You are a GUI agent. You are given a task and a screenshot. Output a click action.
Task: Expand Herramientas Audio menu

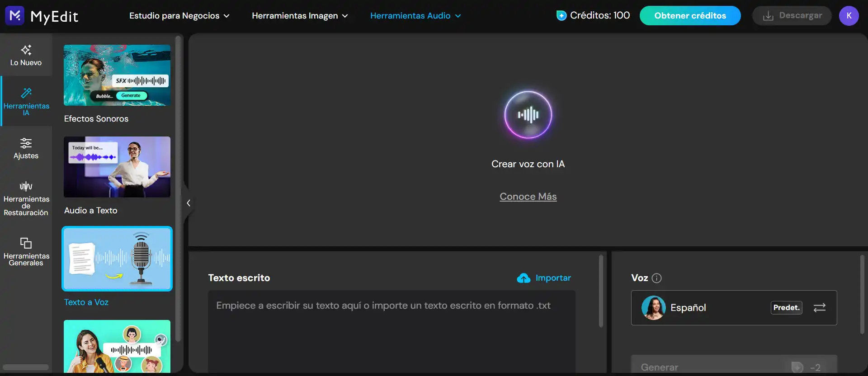pyautogui.click(x=415, y=16)
